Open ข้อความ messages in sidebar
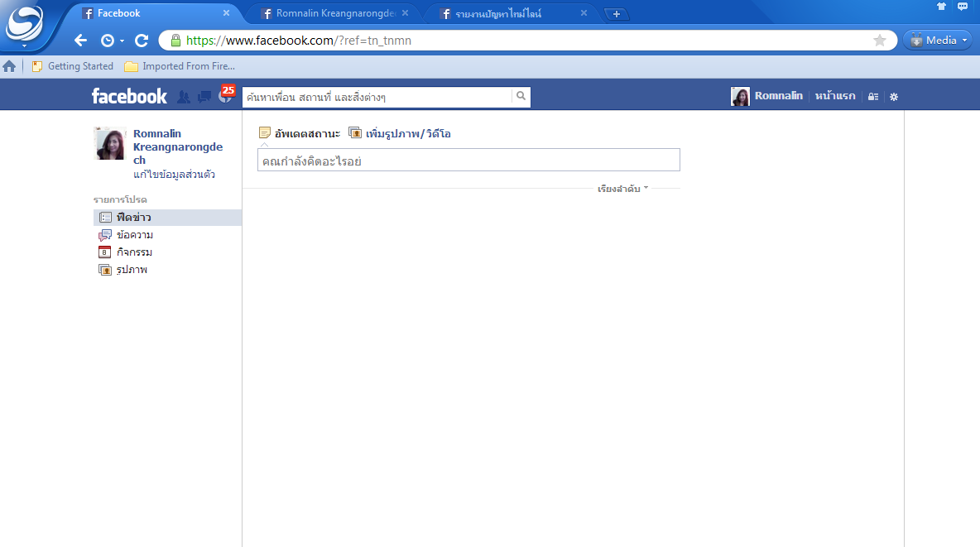This screenshot has height=547, width=980. tap(134, 235)
